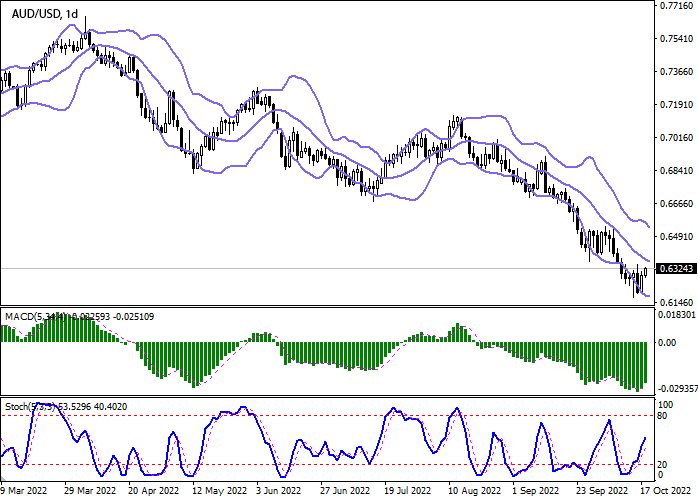The image size is (698, 498).
Task: Click the 0.61460 price axis label
Action: click(x=677, y=302)
